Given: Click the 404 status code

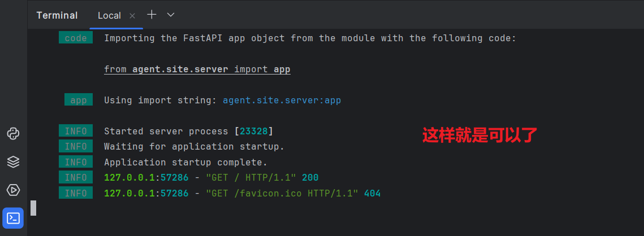Looking at the screenshot, I should pyautogui.click(x=372, y=194).
